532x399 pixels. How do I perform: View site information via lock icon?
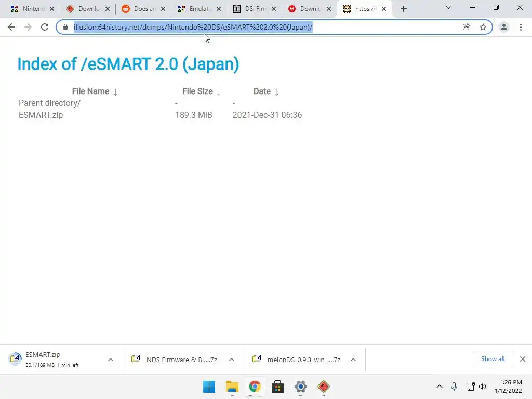[65, 27]
